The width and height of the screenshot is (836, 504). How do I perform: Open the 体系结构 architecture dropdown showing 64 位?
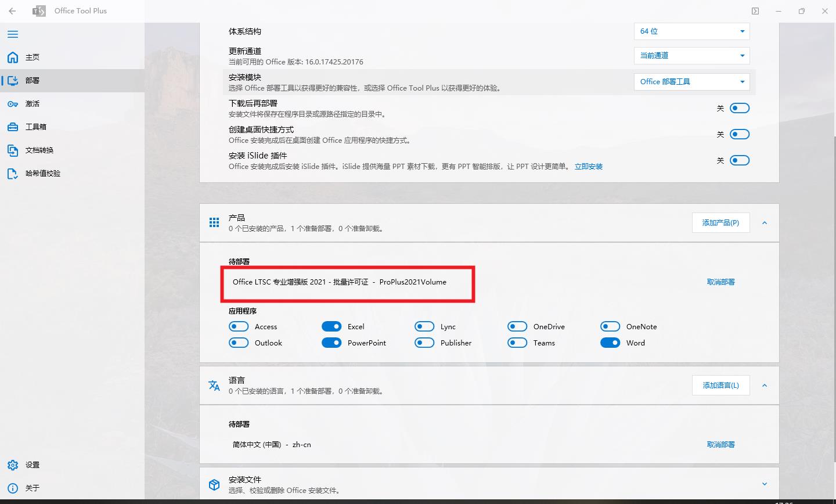691,31
